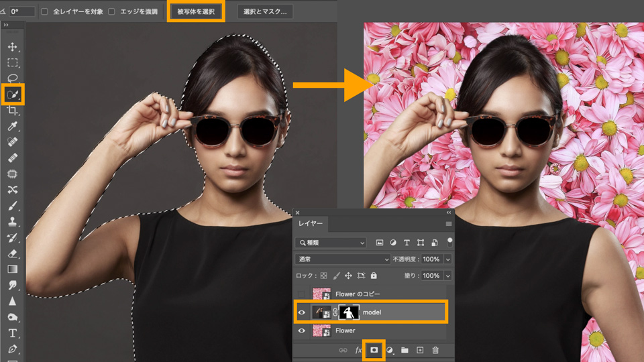
Task: Click the mask link icon on model layer
Action: coord(335,312)
